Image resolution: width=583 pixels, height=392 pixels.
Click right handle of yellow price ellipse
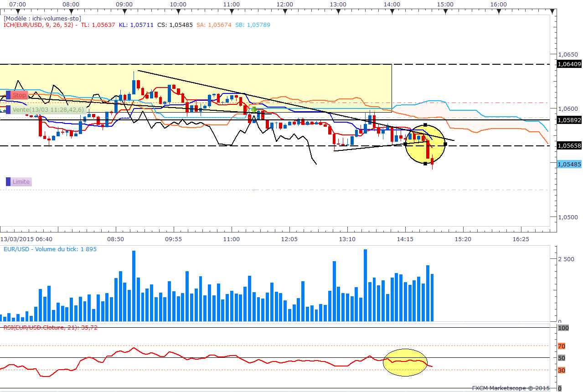pos(445,144)
